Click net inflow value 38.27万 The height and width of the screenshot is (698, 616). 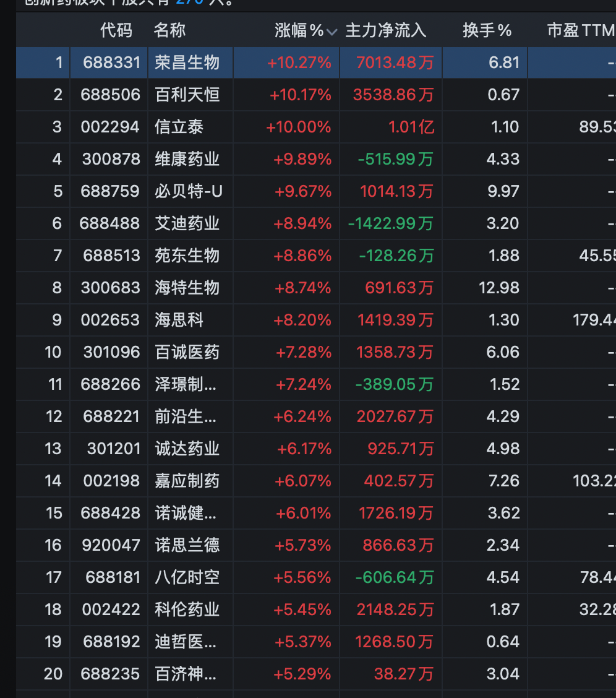click(404, 674)
